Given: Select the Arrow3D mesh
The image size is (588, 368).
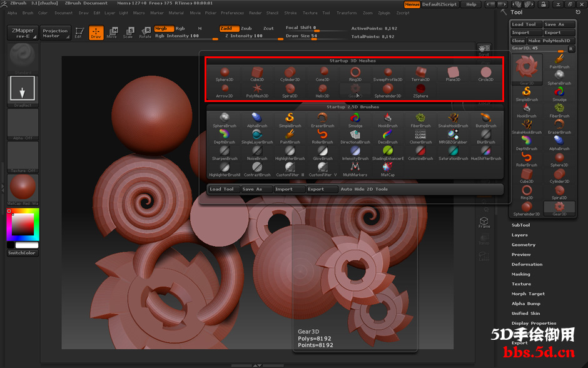Looking at the screenshot, I should pyautogui.click(x=225, y=90).
